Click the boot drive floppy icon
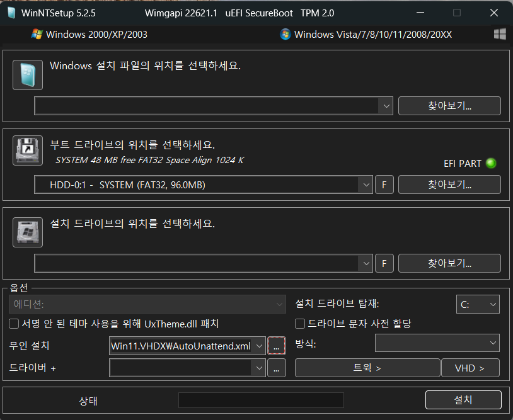Screen dimensions: 513x420 28,150
